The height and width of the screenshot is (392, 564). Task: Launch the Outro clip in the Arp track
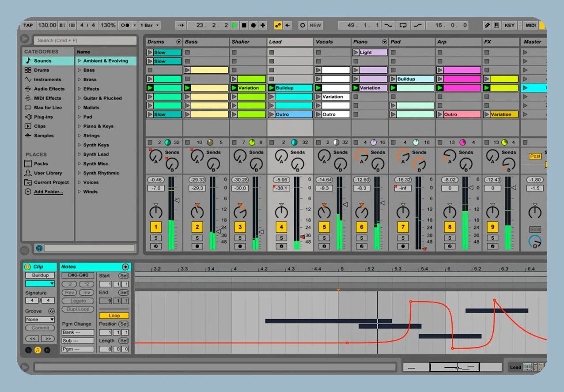pos(440,114)
